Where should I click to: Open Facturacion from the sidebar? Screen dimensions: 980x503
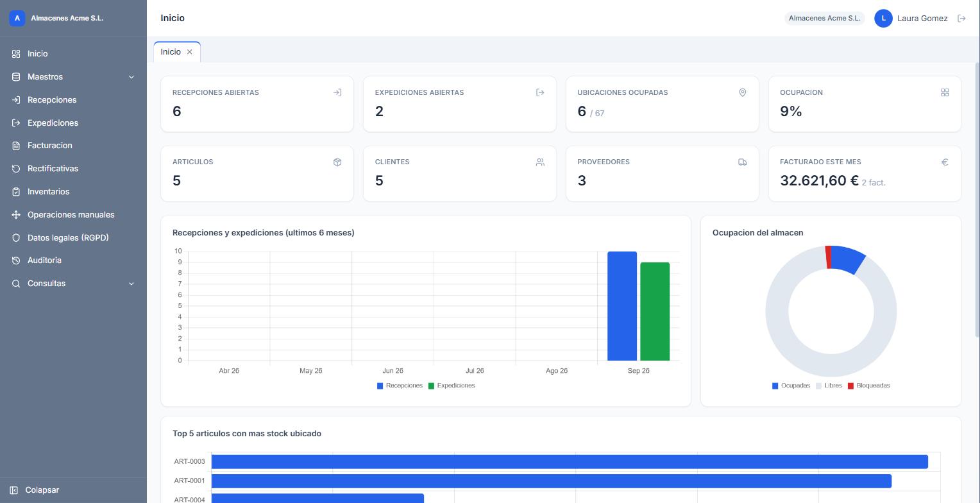[73, 146]
